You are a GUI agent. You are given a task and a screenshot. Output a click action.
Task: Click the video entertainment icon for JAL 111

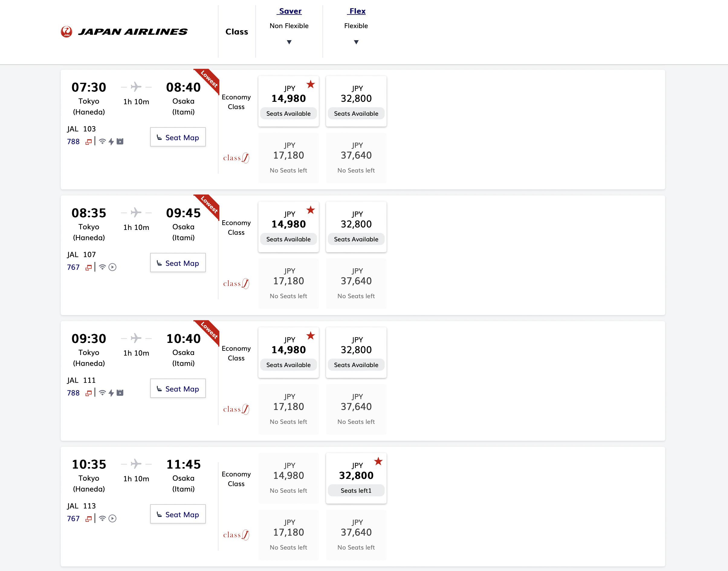(120, 393)
